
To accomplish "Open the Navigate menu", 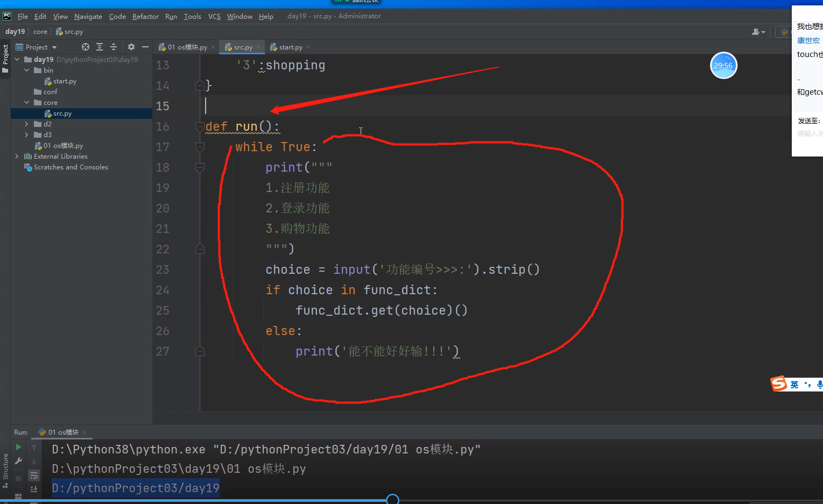I will [x=88, y=16].
